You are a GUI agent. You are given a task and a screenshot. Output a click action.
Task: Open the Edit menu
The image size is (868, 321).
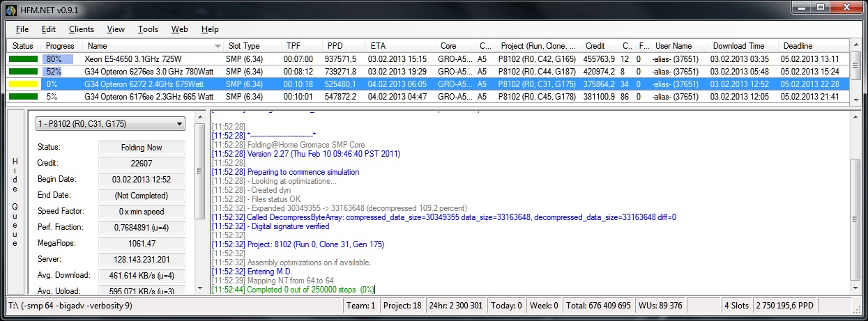click(48, 29)
